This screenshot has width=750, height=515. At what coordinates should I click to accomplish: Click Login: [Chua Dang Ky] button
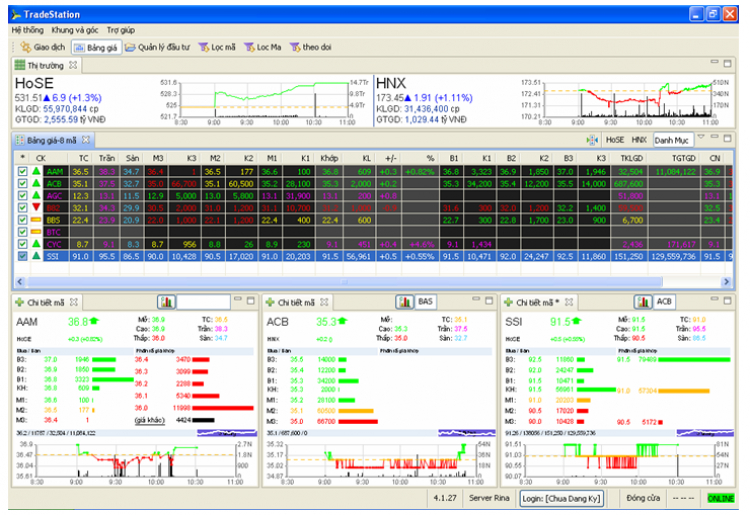tap(561, 499)
